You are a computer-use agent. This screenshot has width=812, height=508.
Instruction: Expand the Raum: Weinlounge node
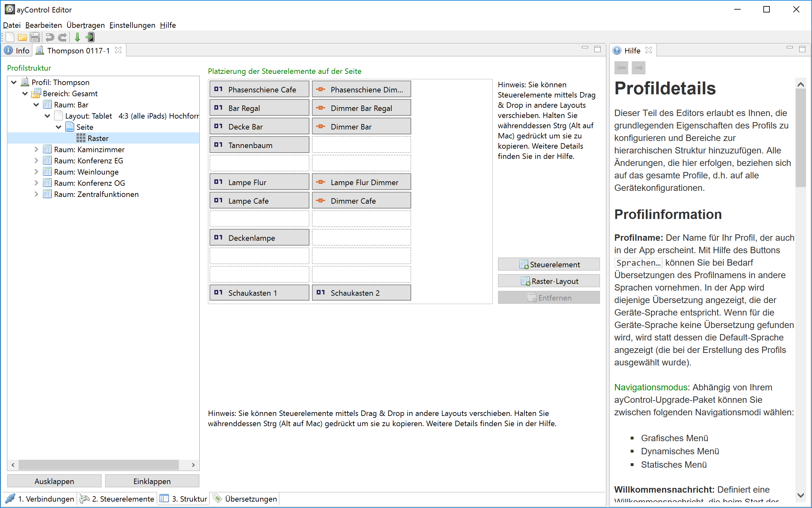pos(36,172)
